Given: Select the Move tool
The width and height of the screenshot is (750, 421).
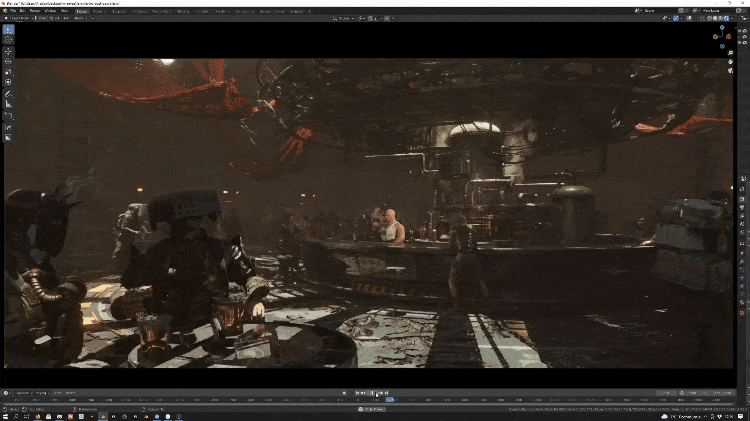Looking at the screenshot, I should tap(8, 51).
